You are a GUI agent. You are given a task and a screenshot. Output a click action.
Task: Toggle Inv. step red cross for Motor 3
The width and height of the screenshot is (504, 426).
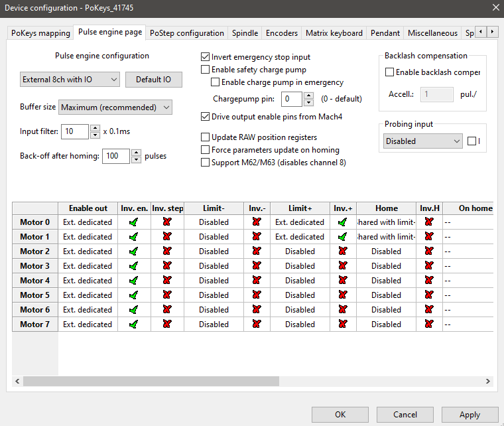point(167,266)
